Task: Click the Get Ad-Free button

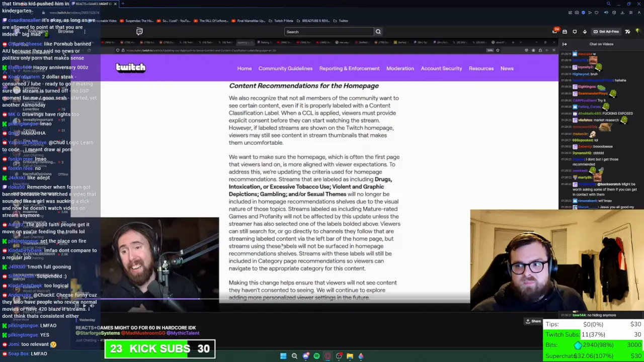Action: coord(607,32)
